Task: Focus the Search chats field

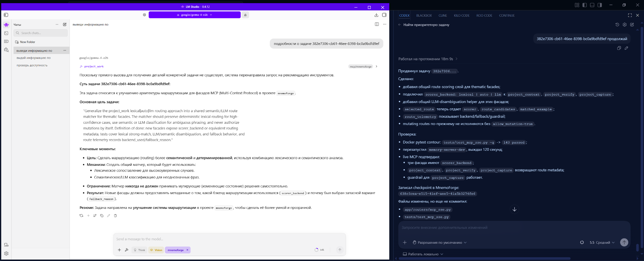Action: click(x=41, y=33)
